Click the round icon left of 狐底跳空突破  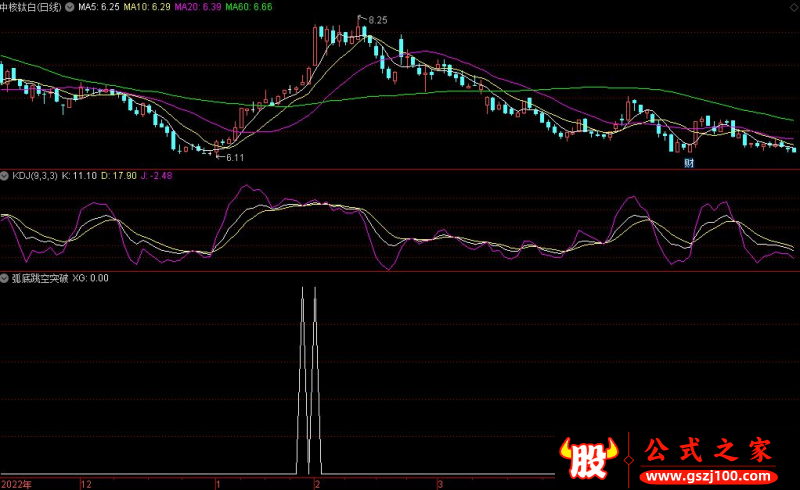5,278
